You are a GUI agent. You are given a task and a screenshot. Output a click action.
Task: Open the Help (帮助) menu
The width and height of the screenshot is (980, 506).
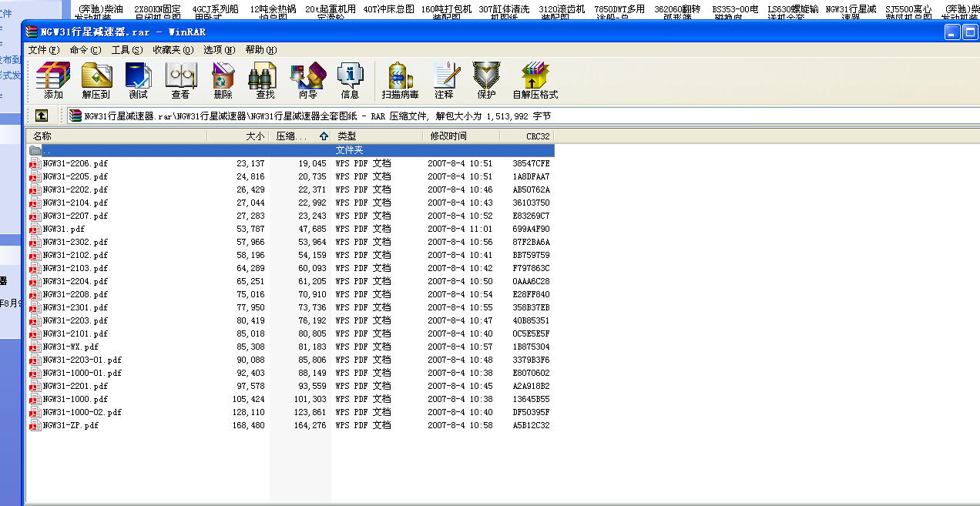[x=261, y=49]
